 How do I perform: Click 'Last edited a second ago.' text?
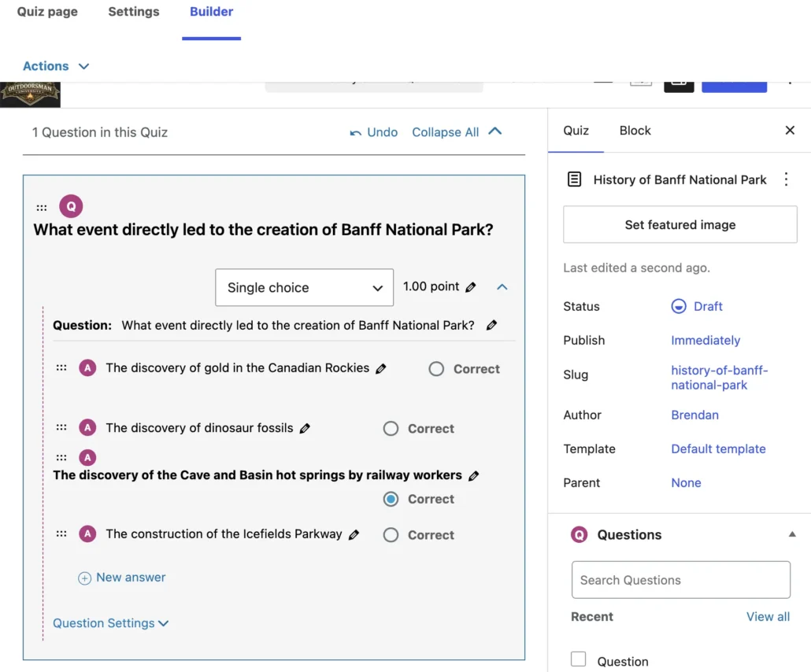click(636, 268)
